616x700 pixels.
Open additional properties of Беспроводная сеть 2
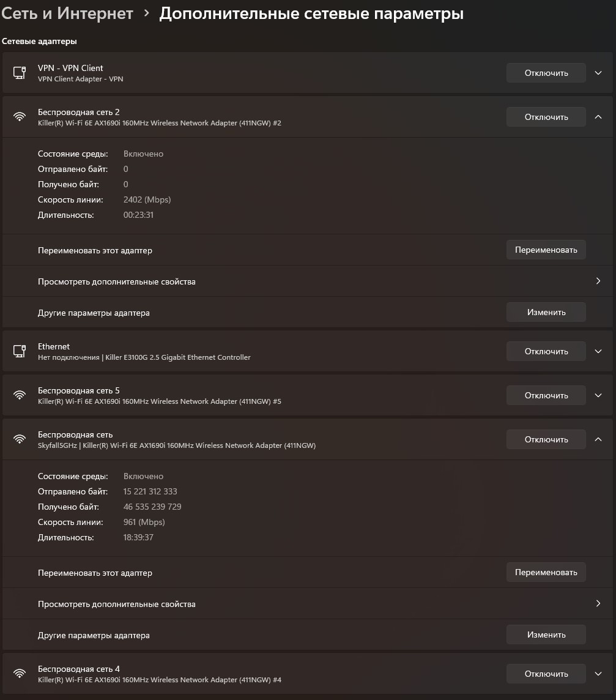coord(598,281)
